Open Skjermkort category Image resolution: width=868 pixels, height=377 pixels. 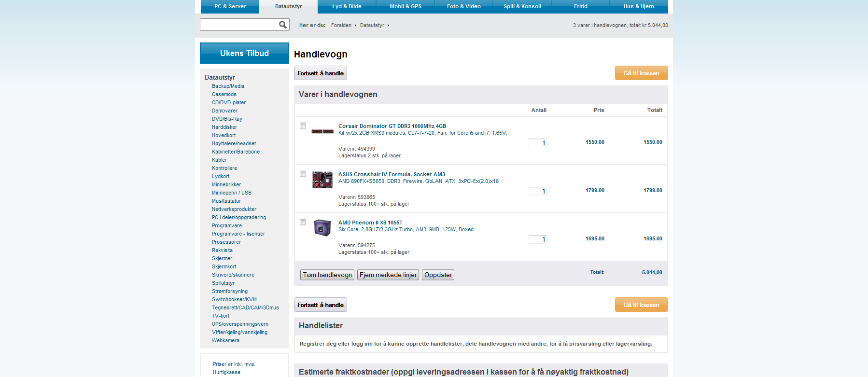pyautogui.click(x=224, y=266)
